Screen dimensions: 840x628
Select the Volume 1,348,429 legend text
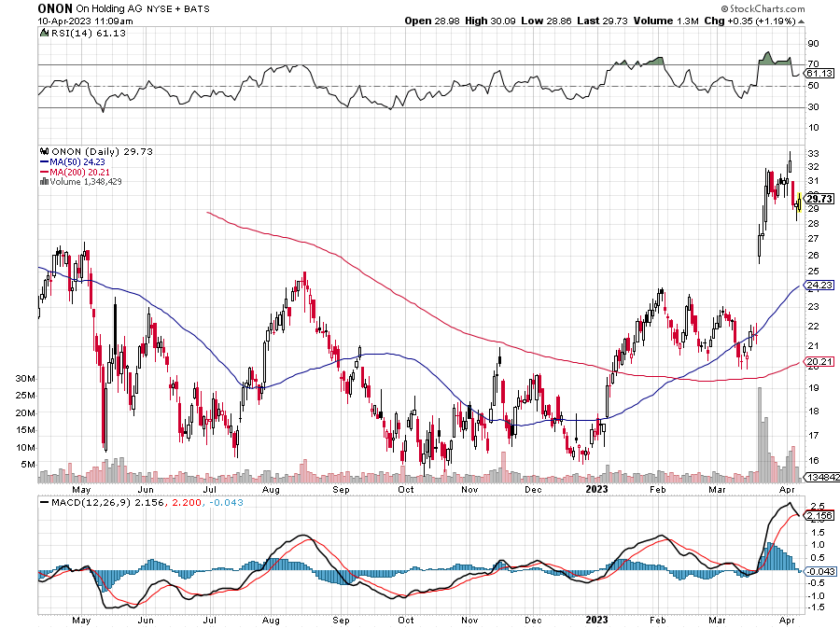[x=86, y=181]
